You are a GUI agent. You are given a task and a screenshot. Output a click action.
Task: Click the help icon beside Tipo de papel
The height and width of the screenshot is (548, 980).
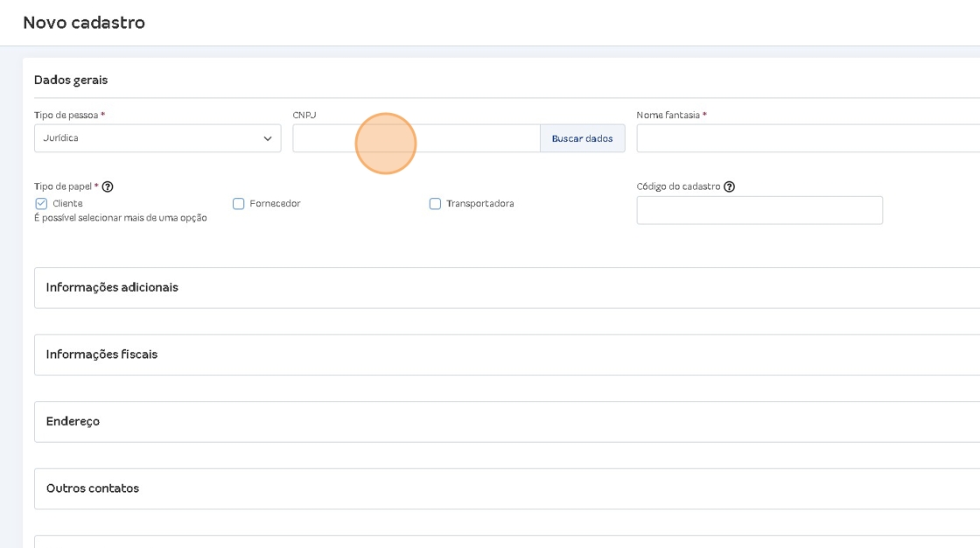108,186
